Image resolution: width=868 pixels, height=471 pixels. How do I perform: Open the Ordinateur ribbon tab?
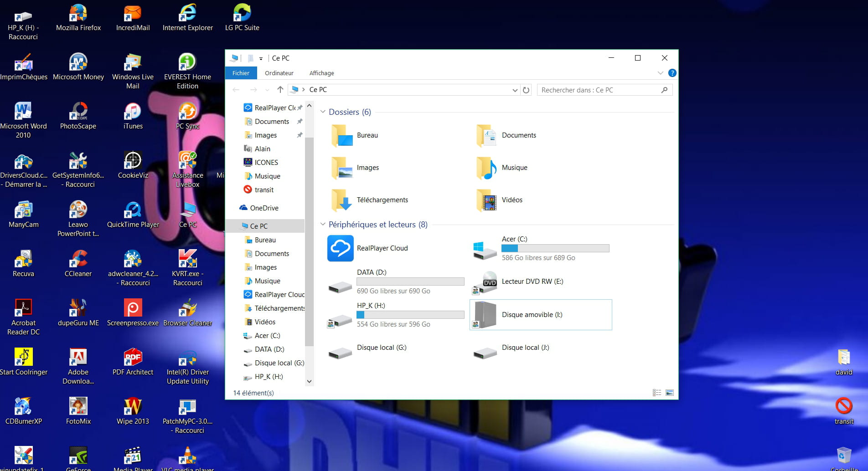279,73
